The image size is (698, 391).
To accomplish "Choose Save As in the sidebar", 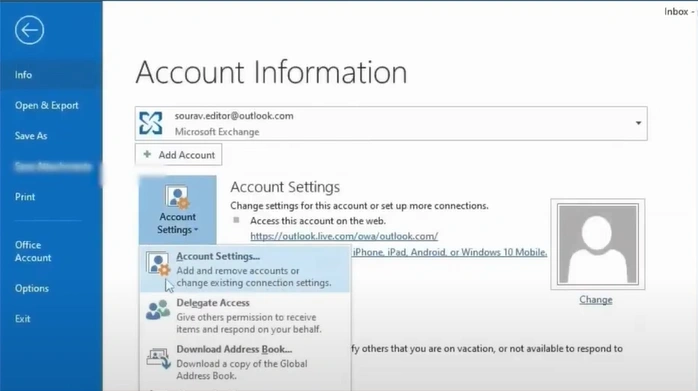I will (31, 136).
